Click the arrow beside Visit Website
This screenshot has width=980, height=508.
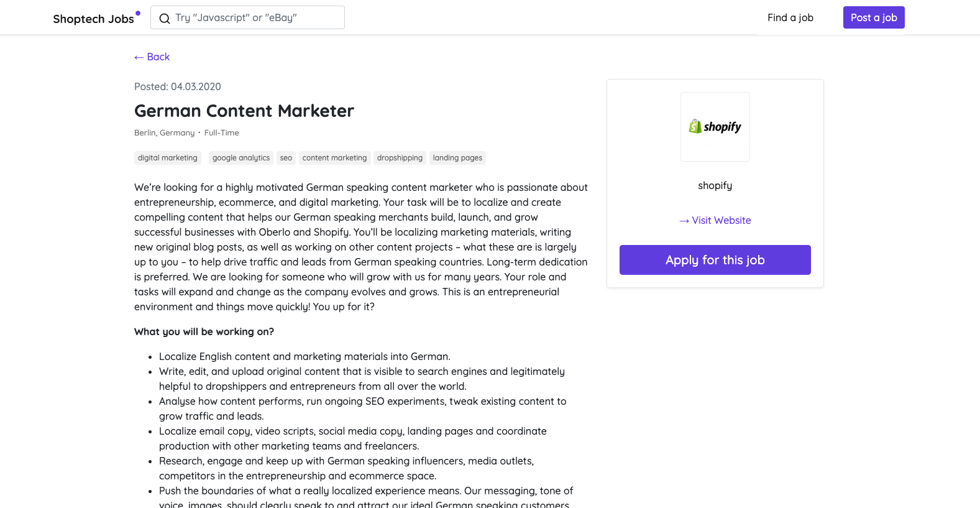[684, 220]
